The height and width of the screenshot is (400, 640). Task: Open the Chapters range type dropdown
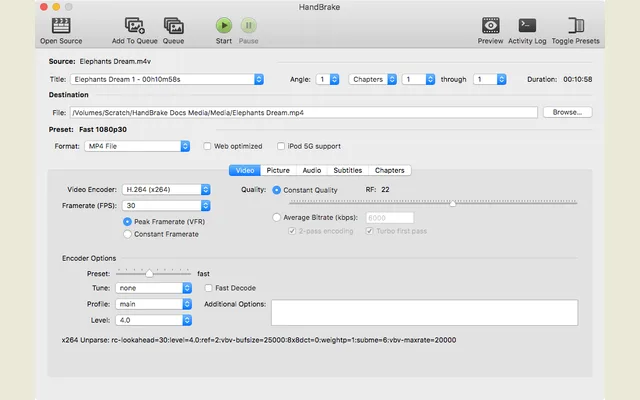coord(372,79)
